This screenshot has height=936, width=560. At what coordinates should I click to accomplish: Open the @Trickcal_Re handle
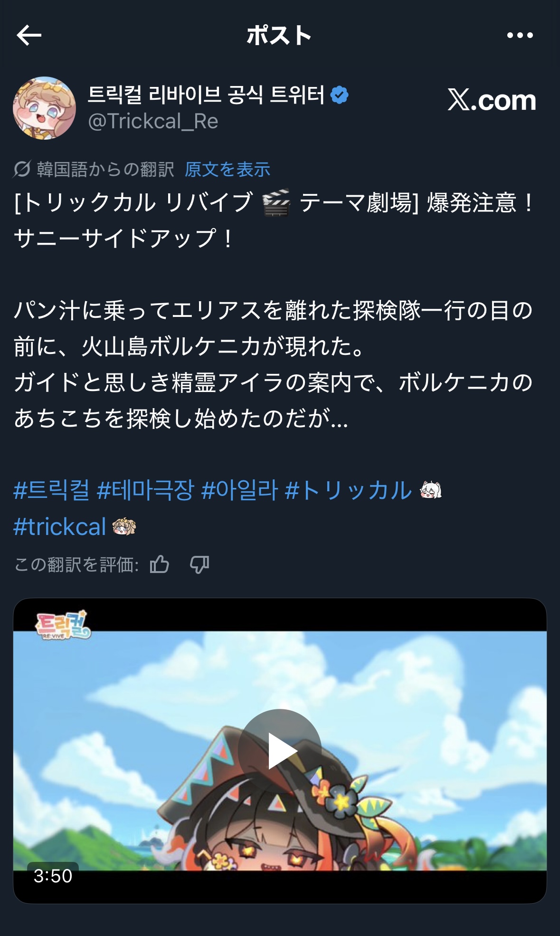coord(153,122)
